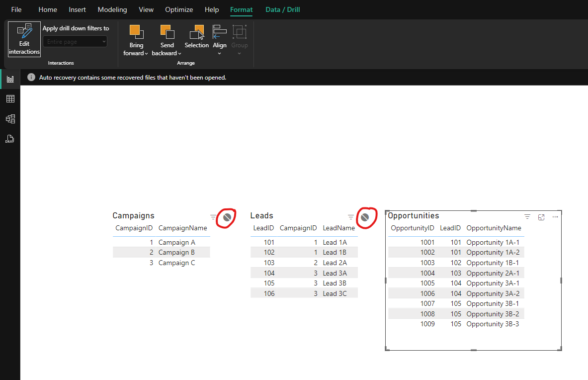Click filter interaction icon on Campaigns visual

tap(213, 217)
